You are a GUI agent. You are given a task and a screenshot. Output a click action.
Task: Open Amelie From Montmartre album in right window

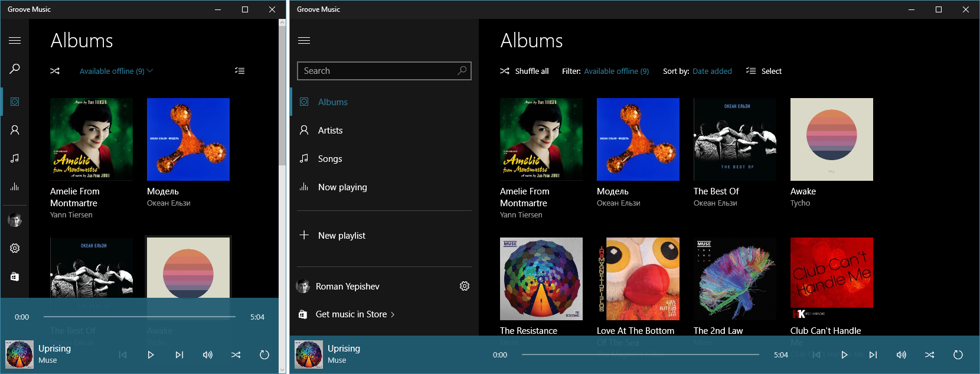point(541,139)
